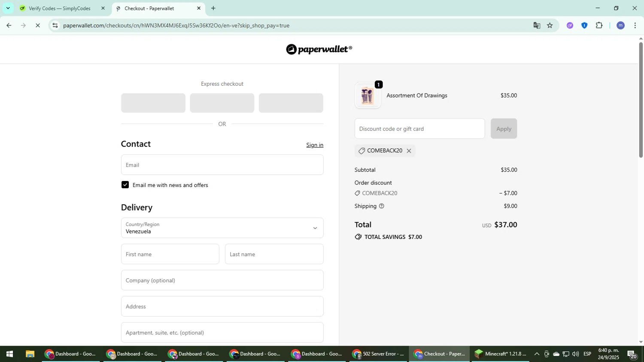Click the ESP language indicator
Image resolution: width=644 pixels, height=362 pixels.
coord(587,354)
